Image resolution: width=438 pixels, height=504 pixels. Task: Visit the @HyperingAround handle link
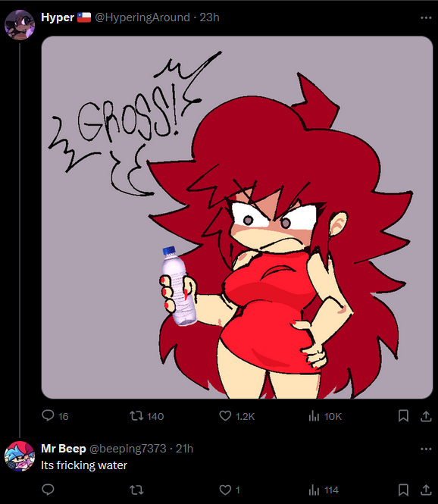[142, 17]
